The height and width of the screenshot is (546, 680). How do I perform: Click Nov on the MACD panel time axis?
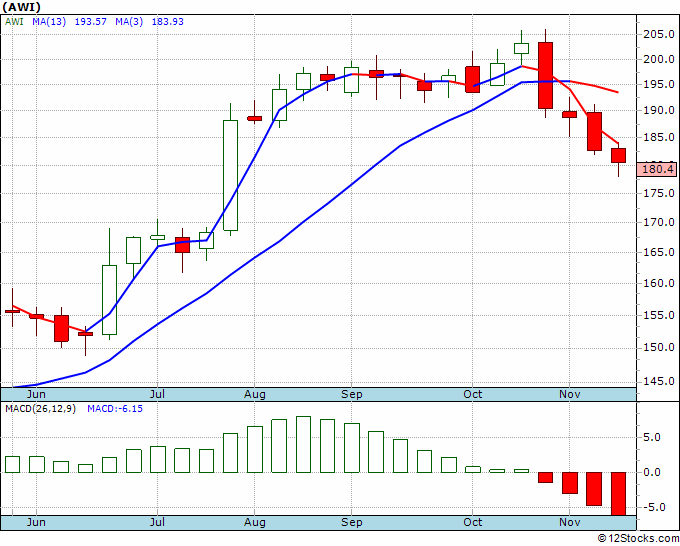569,522
